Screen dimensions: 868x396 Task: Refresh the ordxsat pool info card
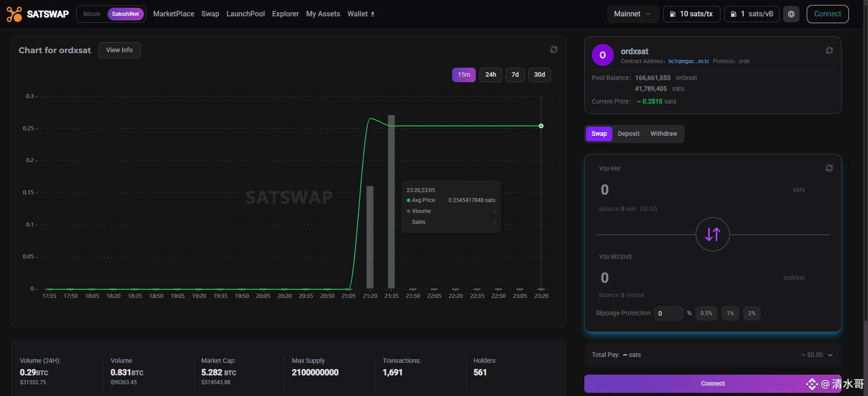829,50
